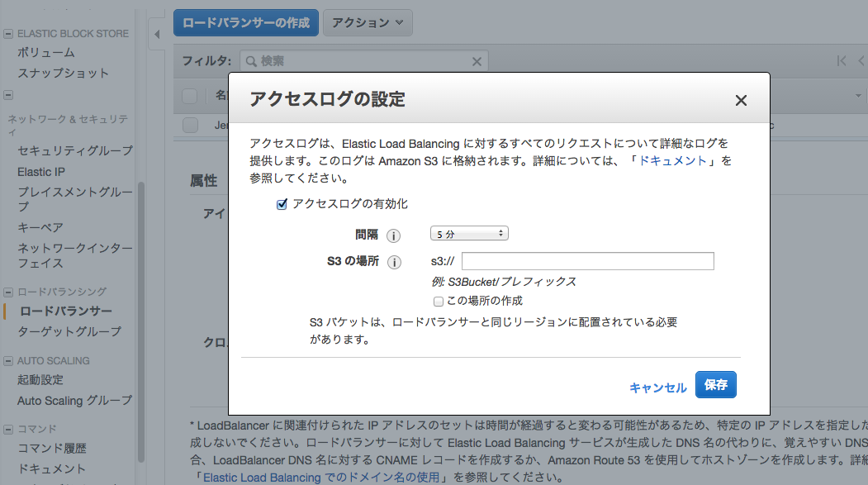Click the 保存 button
The image size is (868, 485).
(x=715, y=385)
